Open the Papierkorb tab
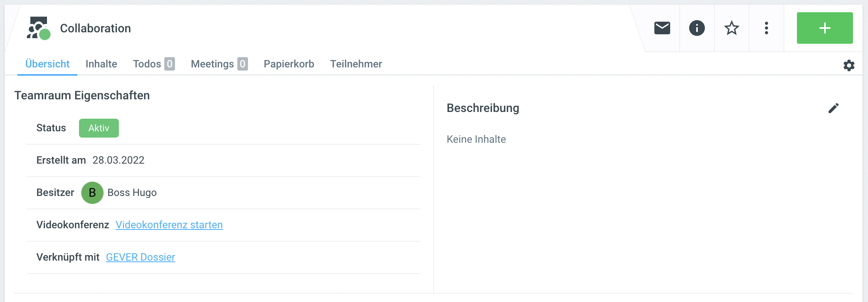The width and height of the screenshot is (868, 302). (x=289, y=64)
